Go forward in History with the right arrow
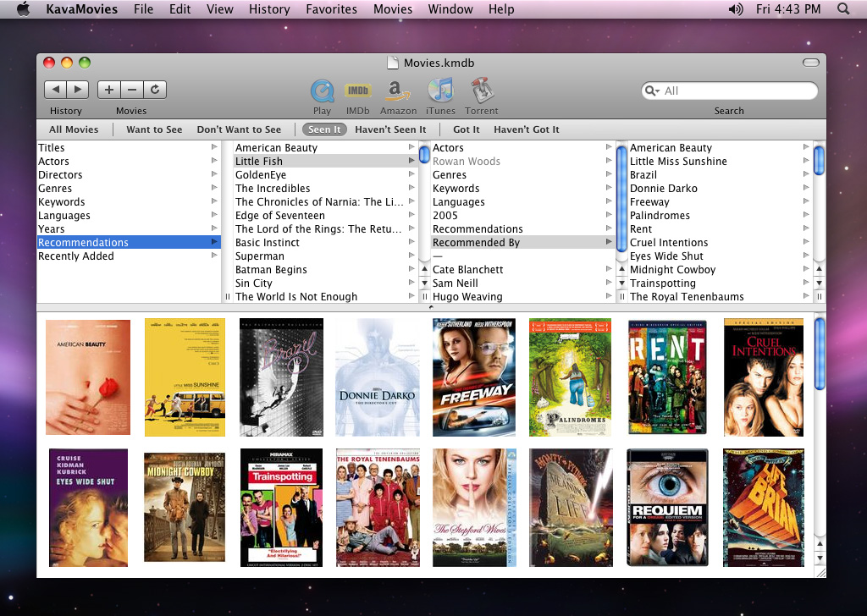 (77, 90)
